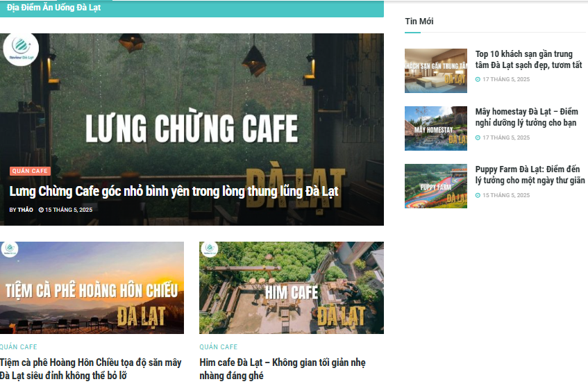This screenshot has width=588, height=384.
Task: Open Top 10 khách sạn gần trung tâm article
Action: click(x=528, y=60)
